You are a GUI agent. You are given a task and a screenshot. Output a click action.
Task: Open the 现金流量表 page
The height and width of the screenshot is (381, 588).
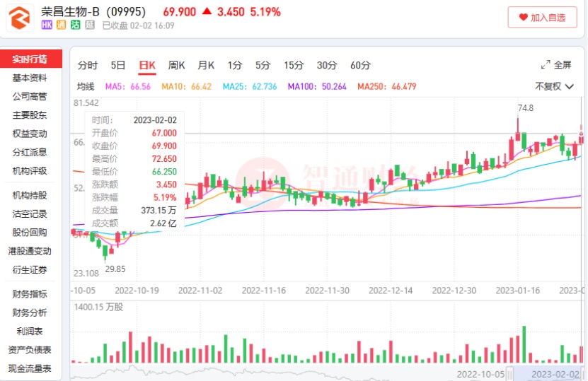click(30, 368)
